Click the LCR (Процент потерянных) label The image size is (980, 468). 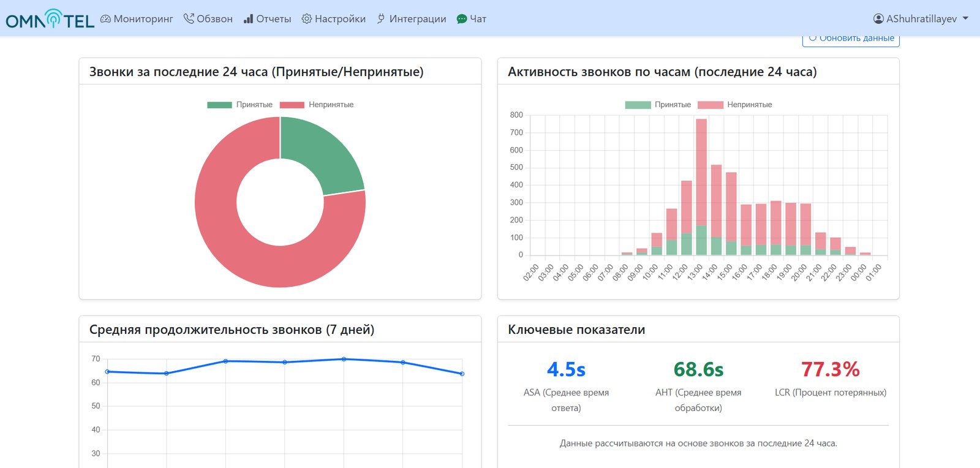pos(831,393)
